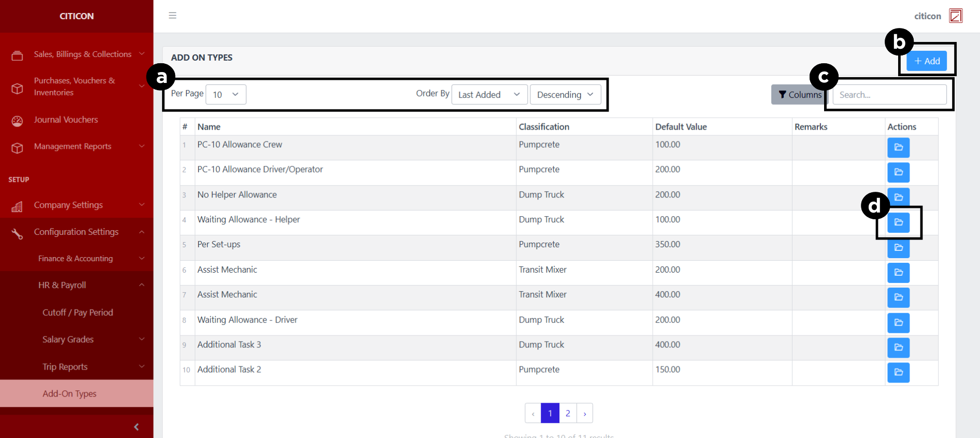Image resolution: width=980 pixels, height=438 pixels.
Task: Open folder icon for PC-10 Allowance Crew row
Action: pos(898,148)
